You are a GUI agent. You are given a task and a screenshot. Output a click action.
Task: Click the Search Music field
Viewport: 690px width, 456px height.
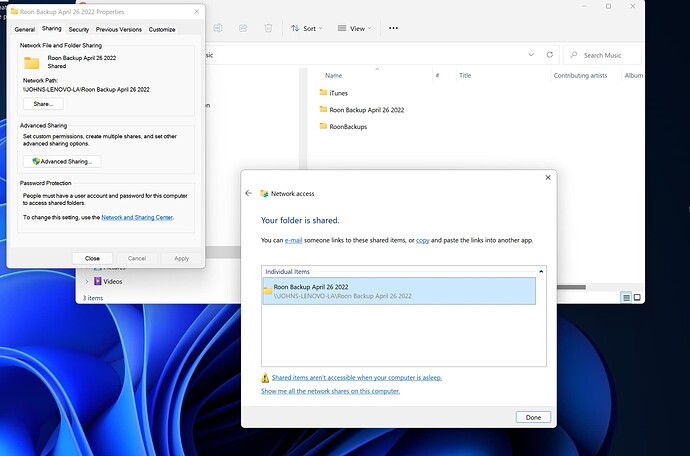click(602, 55)
